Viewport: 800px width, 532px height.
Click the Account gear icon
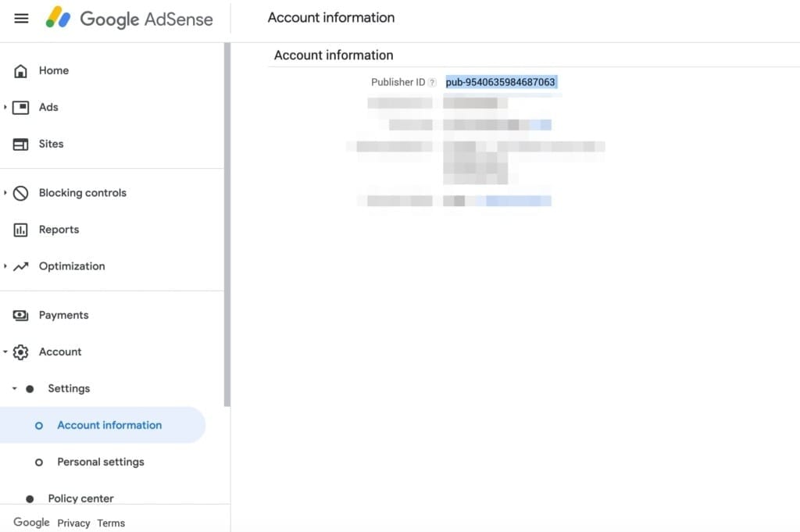coord(20,352)
